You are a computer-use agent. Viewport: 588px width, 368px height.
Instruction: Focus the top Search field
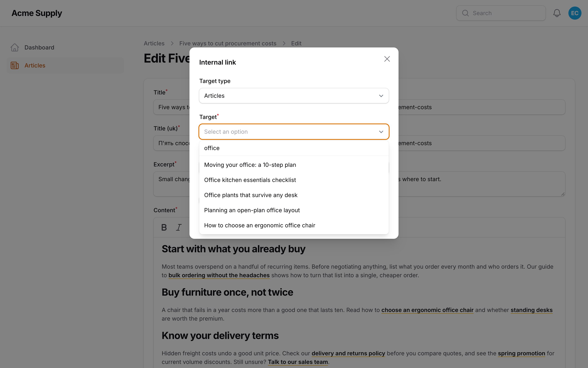click(501, 13)
